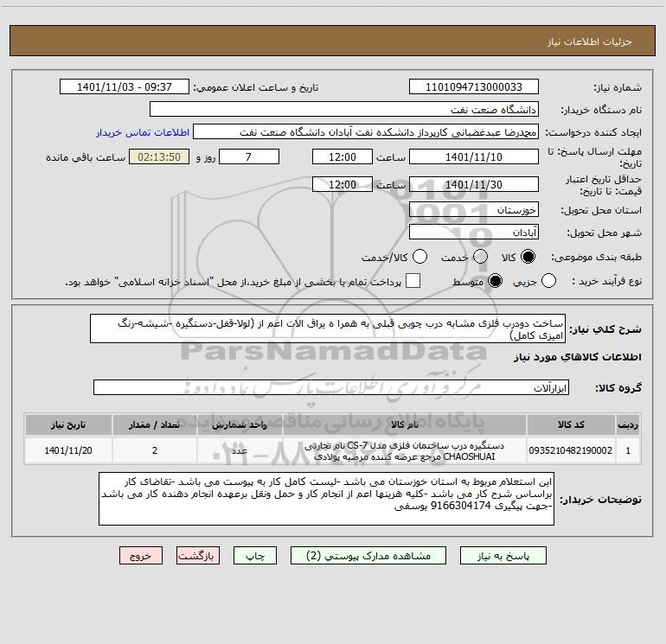Click the remaining days field showing 7
Screen dimensions: 666x644
point(249,156)
